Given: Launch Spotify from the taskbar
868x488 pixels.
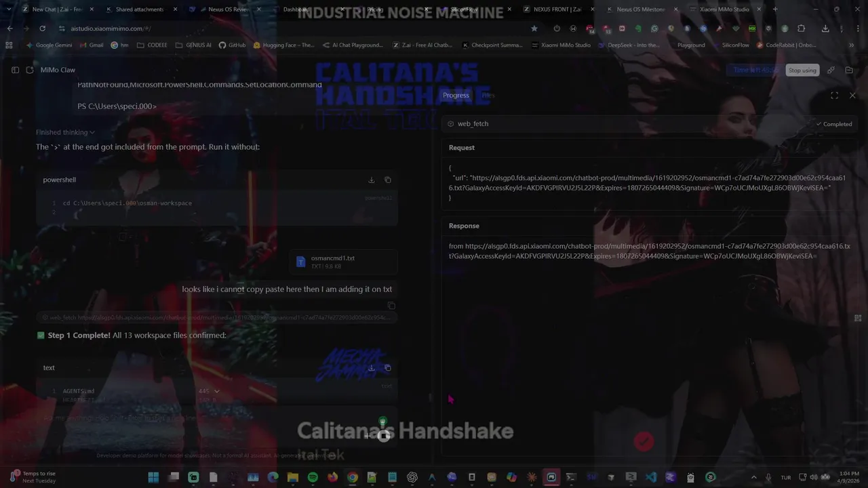Looking at the screenshot, I should (313, 477).
